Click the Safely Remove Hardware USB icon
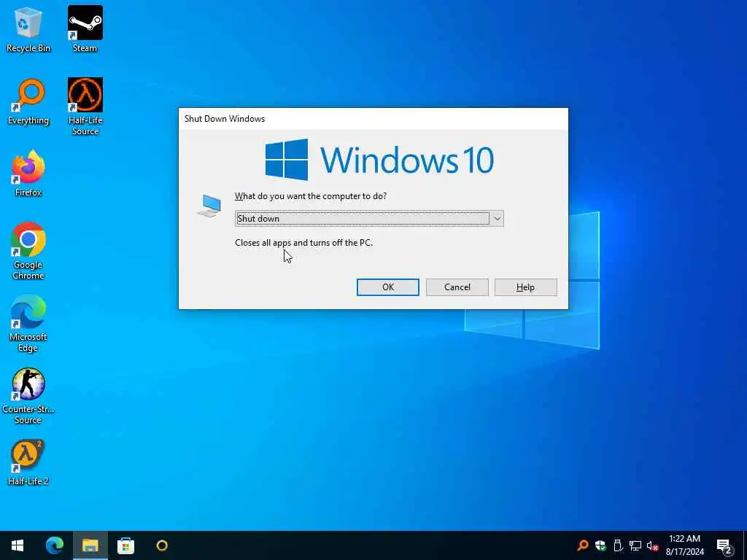Image resolution: width=747 pixels, height=560 pixels. click(618, 545)
